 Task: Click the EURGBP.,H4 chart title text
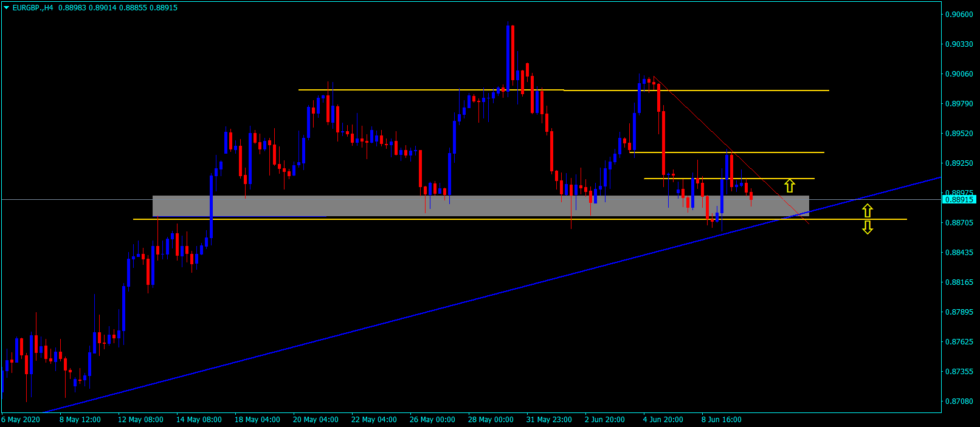[33, 8]
